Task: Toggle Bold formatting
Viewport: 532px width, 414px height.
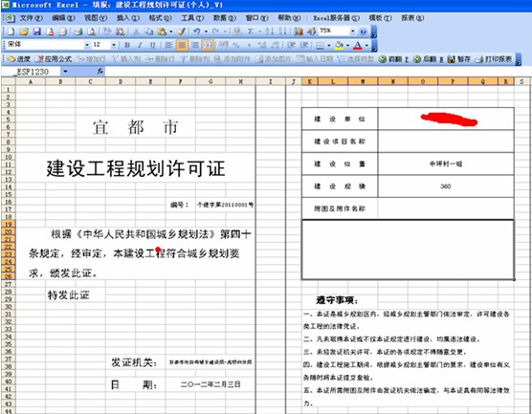Action: pos(127,45)
